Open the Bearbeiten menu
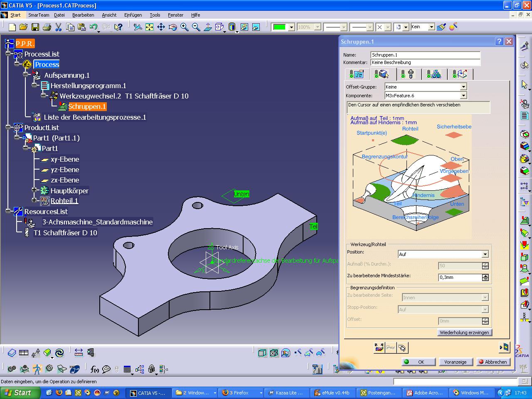The height and width of the screenshot is (399, 532). (83, 15)
